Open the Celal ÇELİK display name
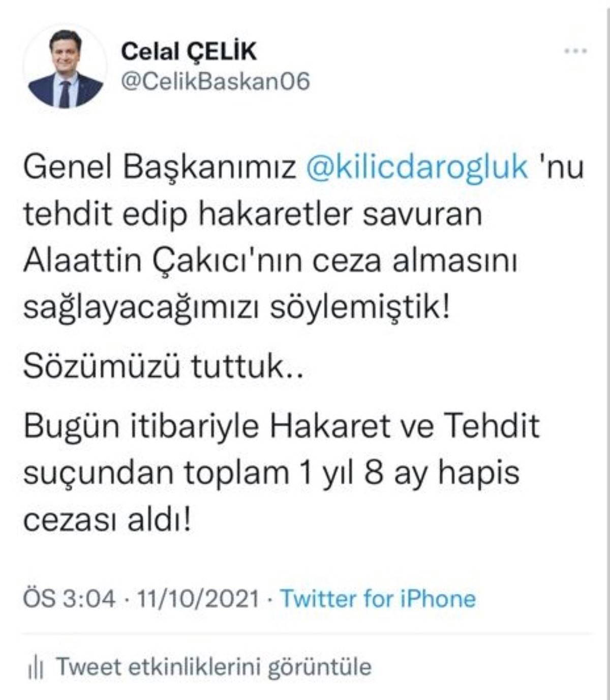The image size is (610, 700). (x=189, y=51)
